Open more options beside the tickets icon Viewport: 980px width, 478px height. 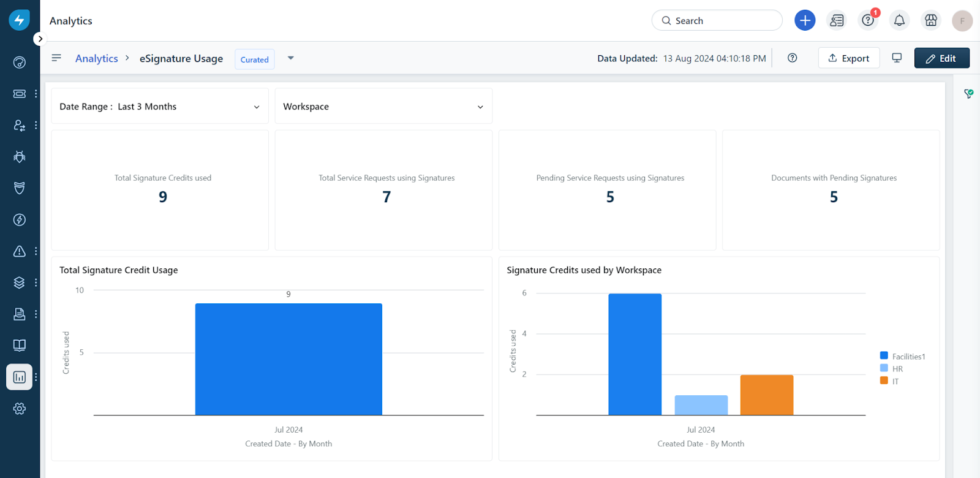(x=36, y=94)
